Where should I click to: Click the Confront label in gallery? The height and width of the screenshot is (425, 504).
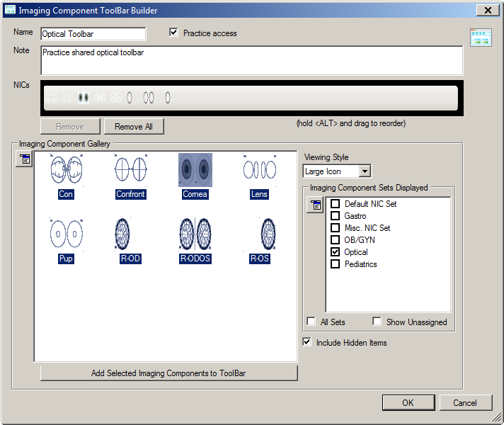click(131, 194)
